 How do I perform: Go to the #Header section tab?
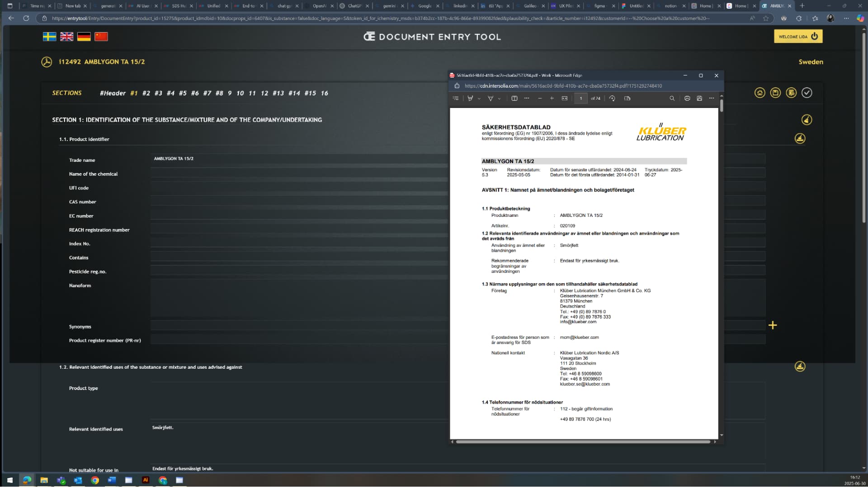click(x=113, y=93)
